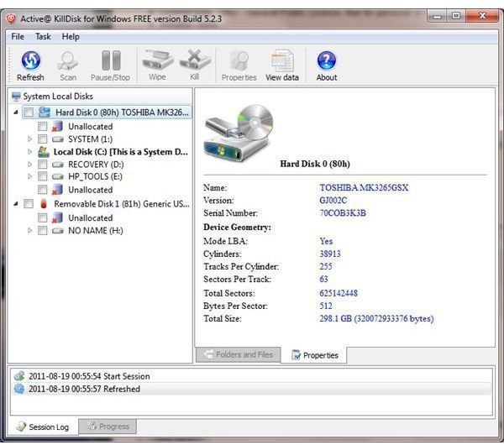Viewport: 504px width, 445px height.
Task: Click the SYSTEM (1:) partition drive icon
Action: coord(57,139)
